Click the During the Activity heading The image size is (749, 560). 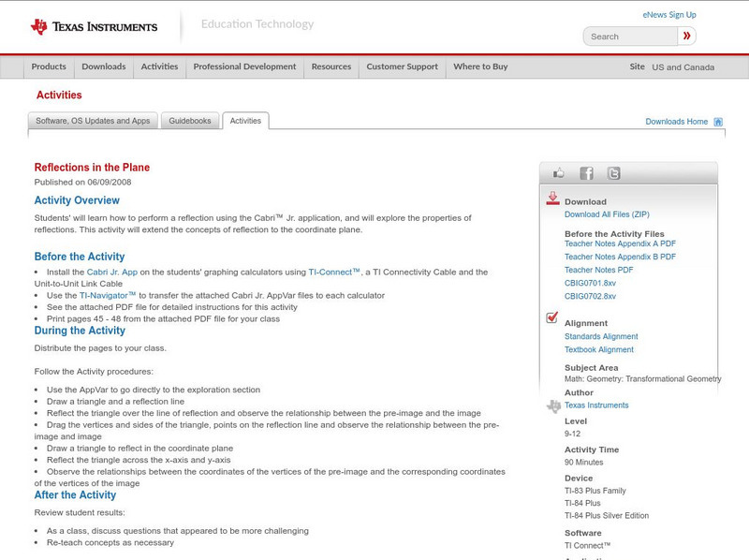coord(80,331)
